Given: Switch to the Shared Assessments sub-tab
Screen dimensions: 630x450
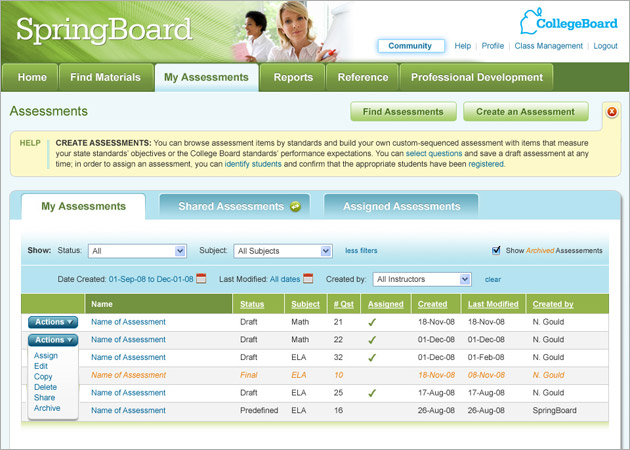Looking at the screenshot, I should (x=235, y=207).
